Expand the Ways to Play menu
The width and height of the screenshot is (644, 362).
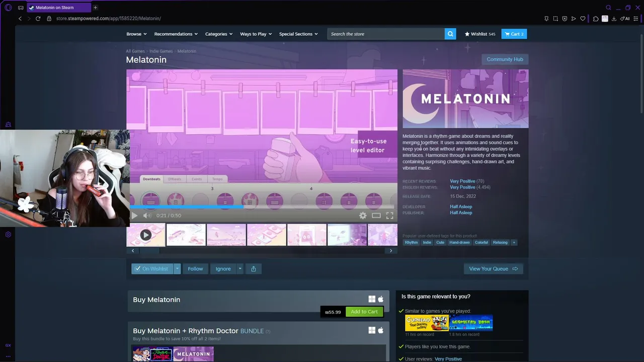[x=256, y=34]
